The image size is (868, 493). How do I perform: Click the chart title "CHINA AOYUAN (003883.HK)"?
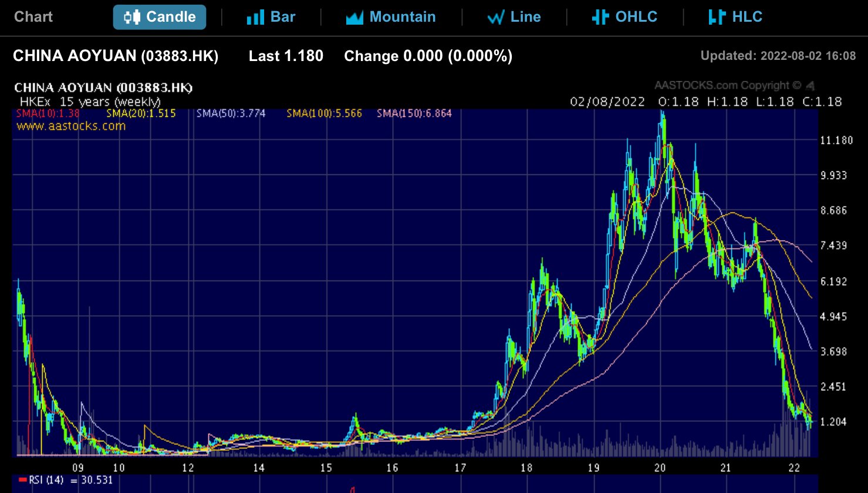pos(103,88)
